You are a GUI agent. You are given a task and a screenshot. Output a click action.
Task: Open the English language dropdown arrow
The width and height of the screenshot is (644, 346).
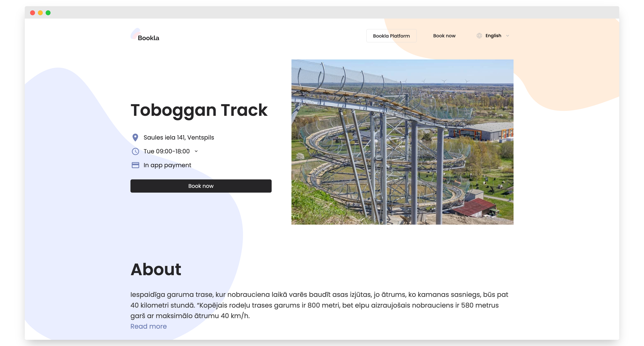tap(507, 36)
